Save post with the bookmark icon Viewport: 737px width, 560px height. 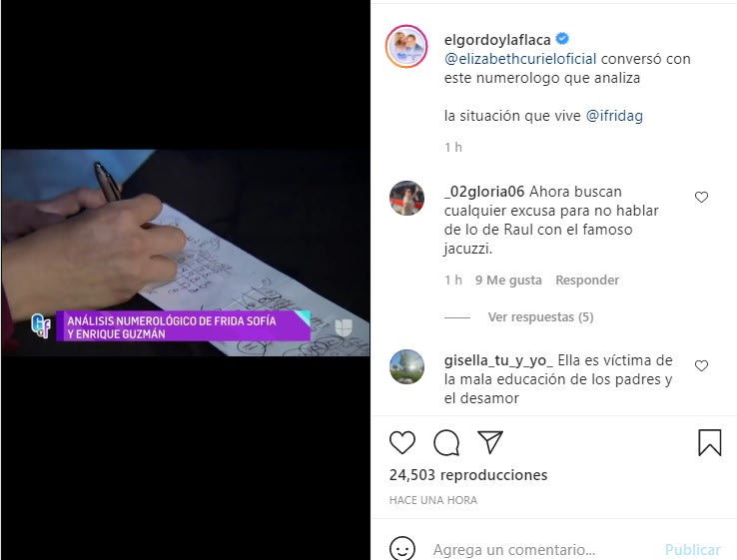[x=709, y=442]
